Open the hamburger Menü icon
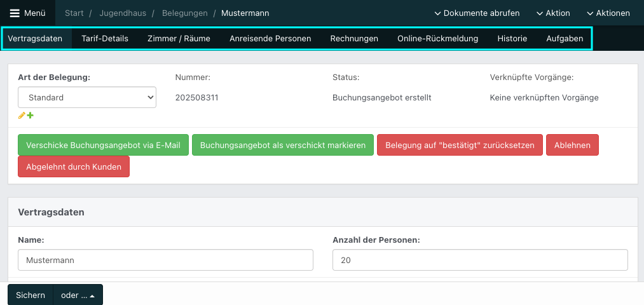This screenshot has width=644, height=305. 15,13
